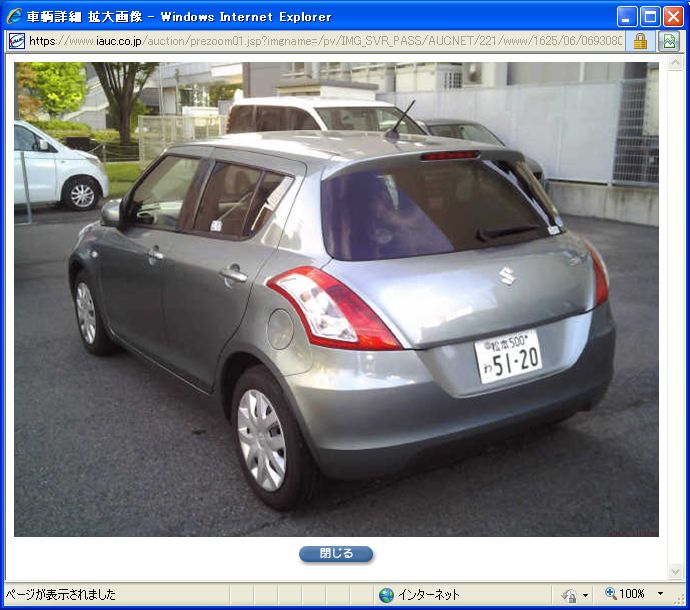
Task: Expand the security icon dropdown arrow
Action: click(585, 595)
